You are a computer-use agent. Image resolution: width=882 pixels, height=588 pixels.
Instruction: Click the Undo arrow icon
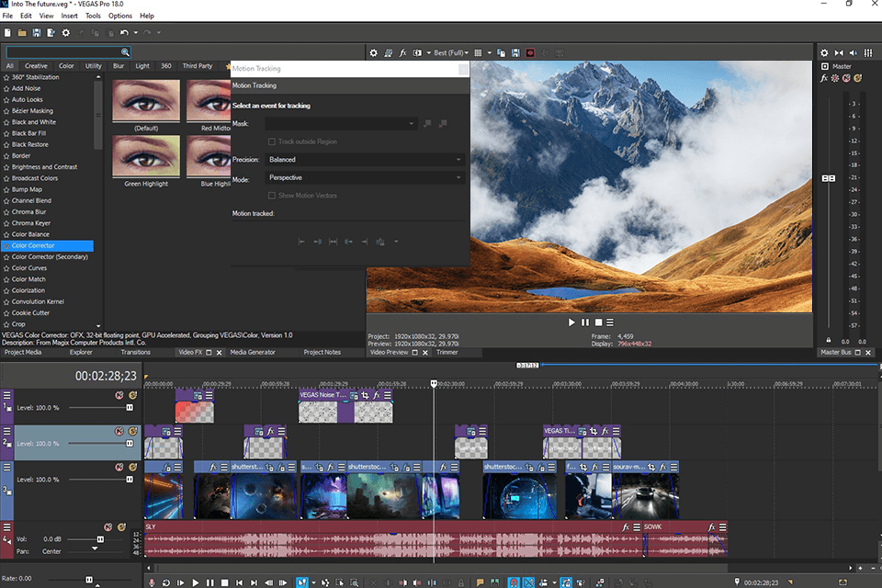[x=122, y=33]
